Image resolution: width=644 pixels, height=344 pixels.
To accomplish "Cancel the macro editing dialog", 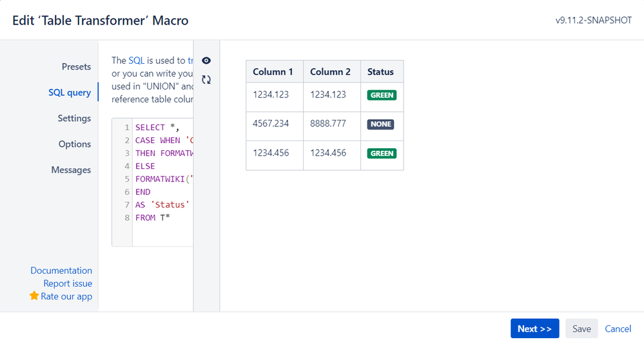I will pyautogui.click(x=618, y=329).
